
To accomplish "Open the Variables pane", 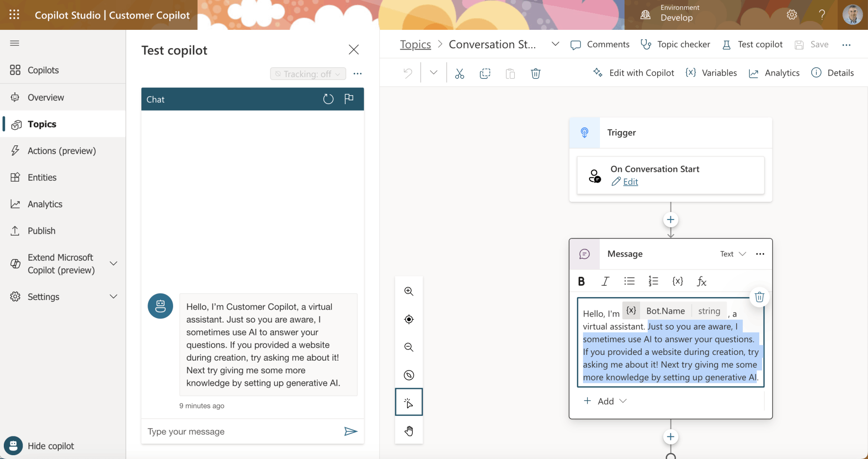I will tap(711, 73).
